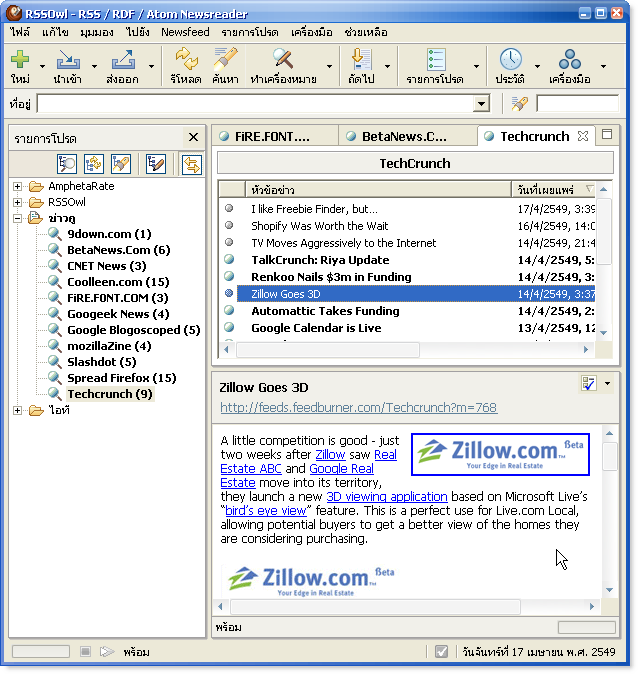Select Slashdot (5) feed in tree
The width and height of the screenshot is (638, 674).
click(x=102, y=362)
